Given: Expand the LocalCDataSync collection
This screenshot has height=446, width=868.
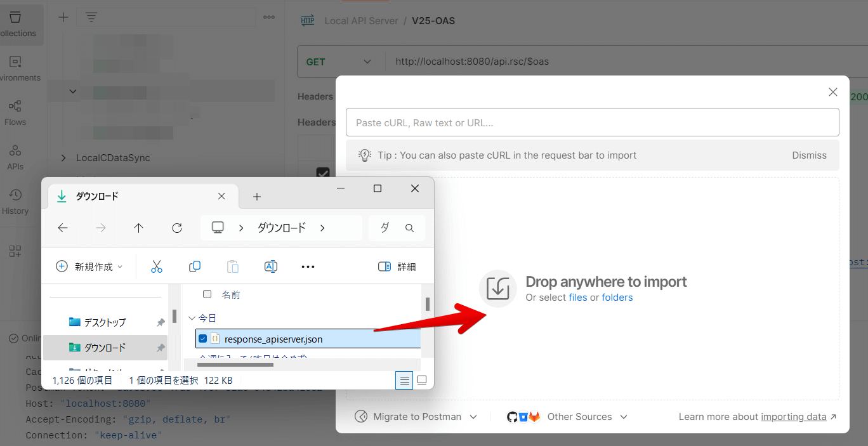Looking at the screenshot, I should point(63,157).
